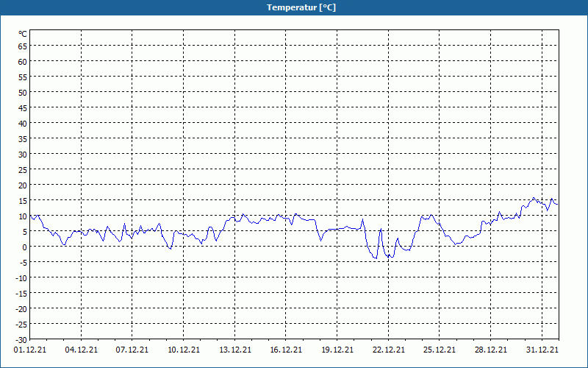The width and height of the screenshot is (588, 368).
Task: Pick the 10.12.21 date label
Action: pyautogui.click(x=184, y=350)
